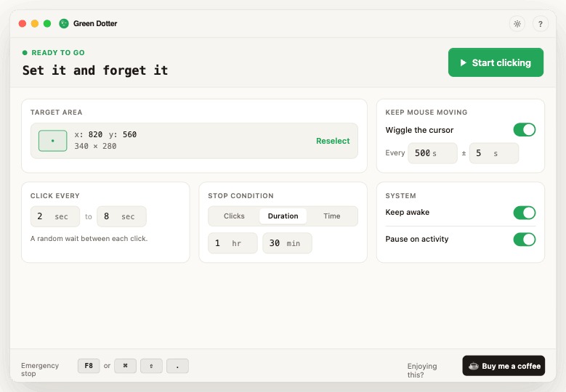This screenshot has height=392, width=566.
Task: Toggle the Wiggle the cursor switch
Action: coord(524,130)
